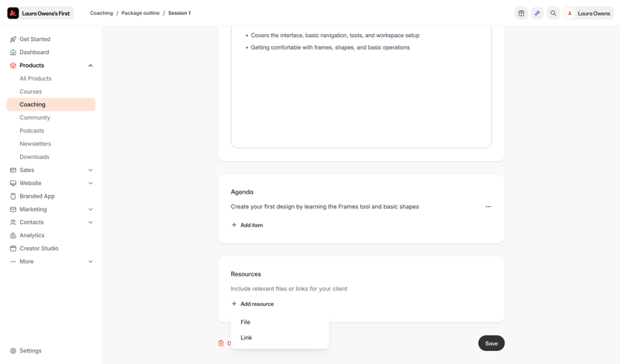This screenshot has width=620, height=364.
Task: Click the Contacts people icon
Action: click(13, 222)
